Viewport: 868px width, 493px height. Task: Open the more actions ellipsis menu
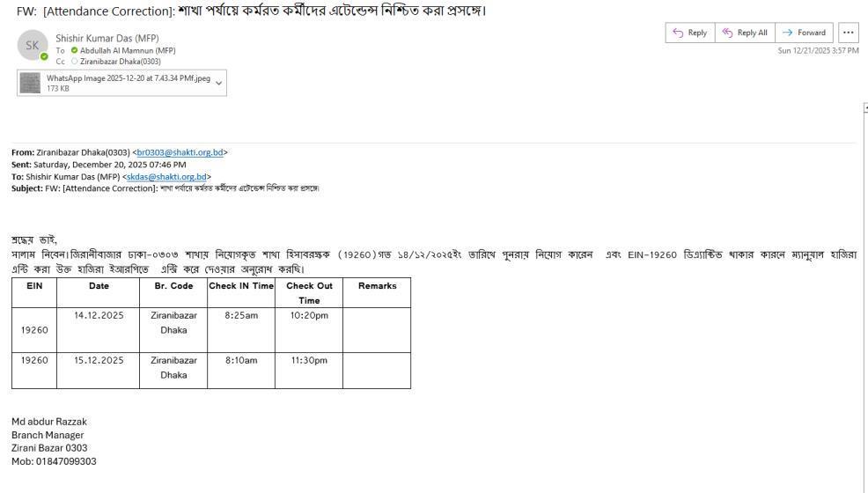[849, 33]
